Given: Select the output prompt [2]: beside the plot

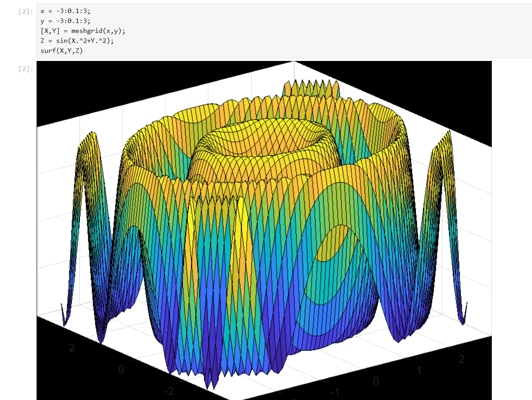Looking at the screenshot, I should (x=26, y=69).
